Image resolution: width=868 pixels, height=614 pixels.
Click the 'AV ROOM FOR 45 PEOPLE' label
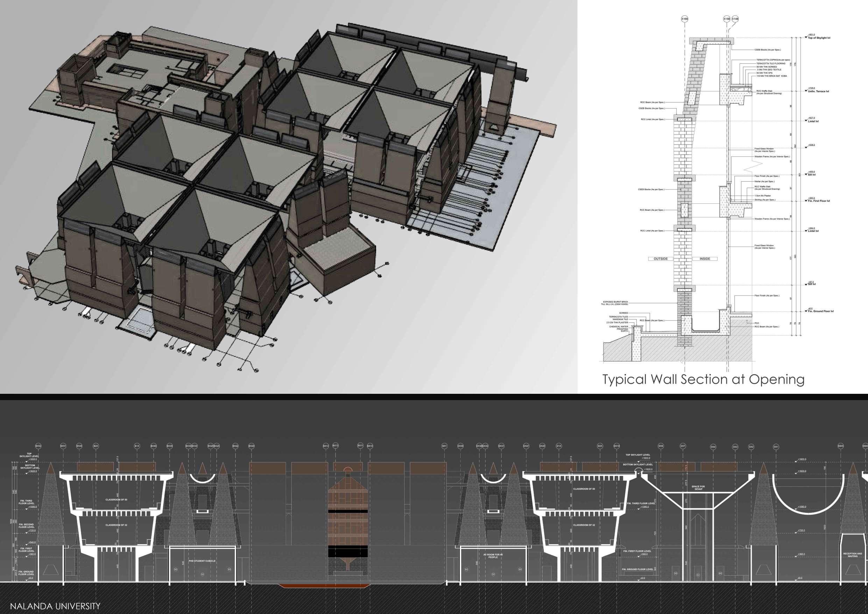click(493, 556)
